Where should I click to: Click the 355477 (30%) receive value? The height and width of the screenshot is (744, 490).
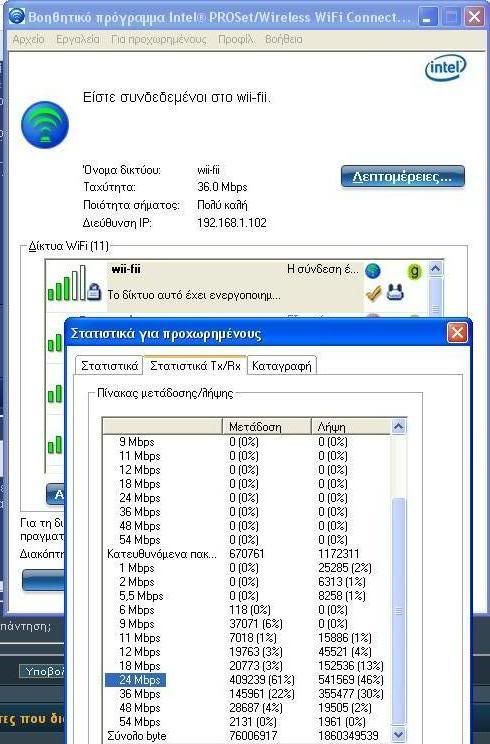[351, 694]
